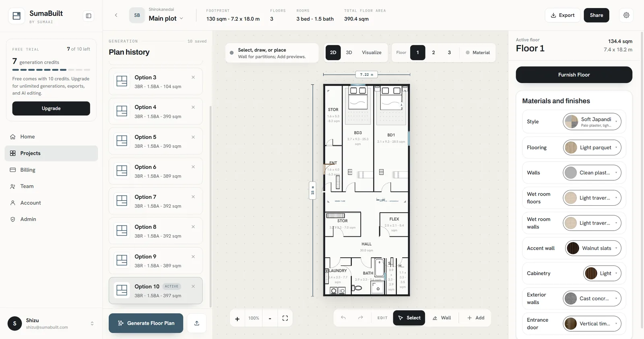
Task: Click Exterior walls Cast concrete swatch selector
Action: 592,298
